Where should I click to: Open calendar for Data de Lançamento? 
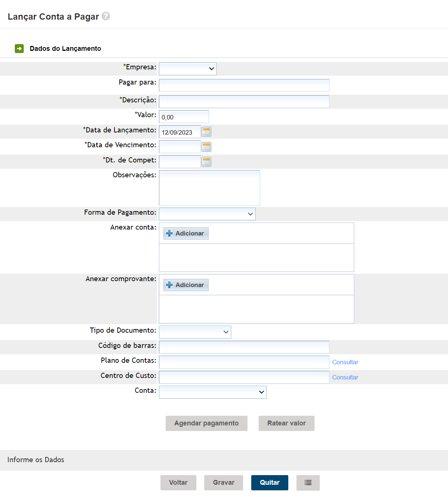pos(206,132)
